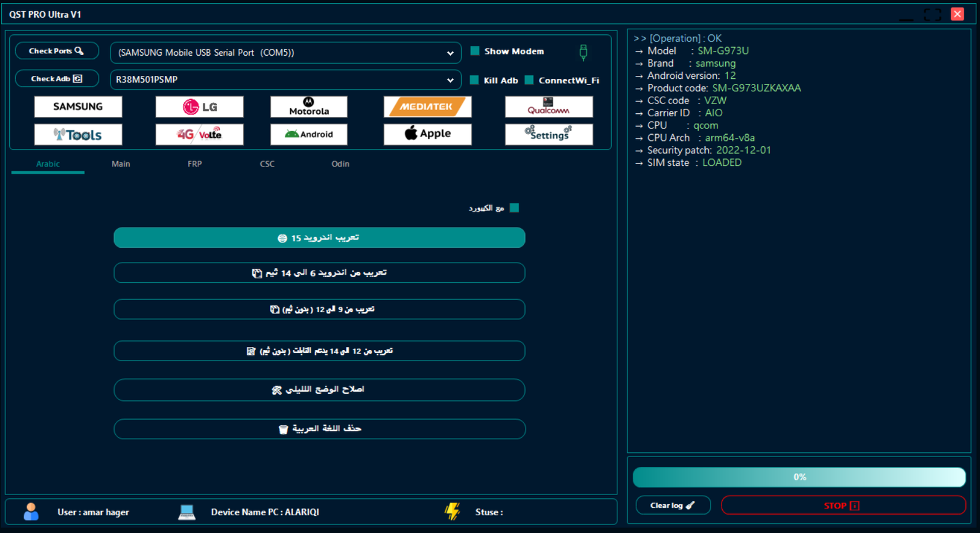Image resolution: width=980 pixels, height=533 pixels.
Task: Toggle the Arabic keyboard checkbox
Action: 514,208
